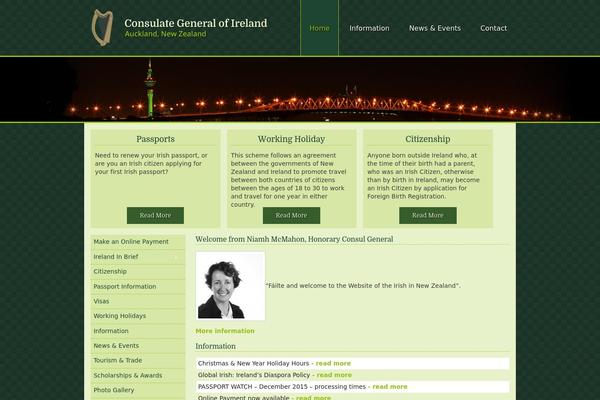
Task: Read More under Passports
Action: point(155,216)
